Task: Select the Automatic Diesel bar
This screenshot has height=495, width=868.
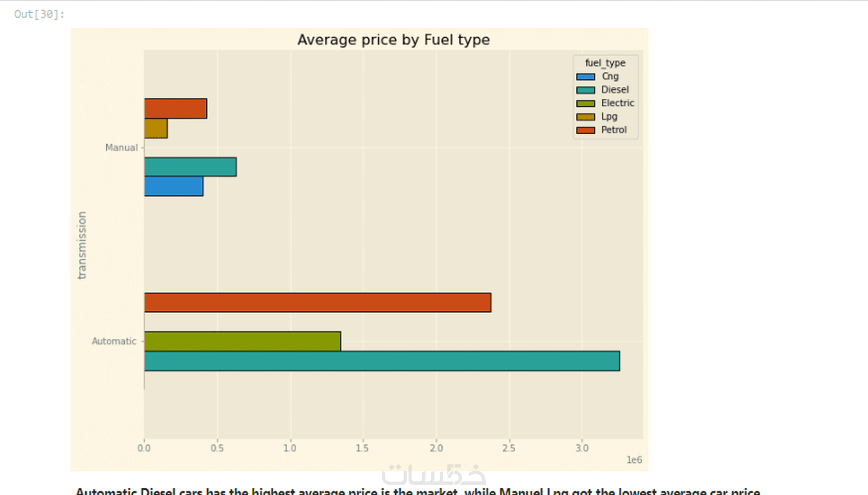Action: (x=382, y=361)
